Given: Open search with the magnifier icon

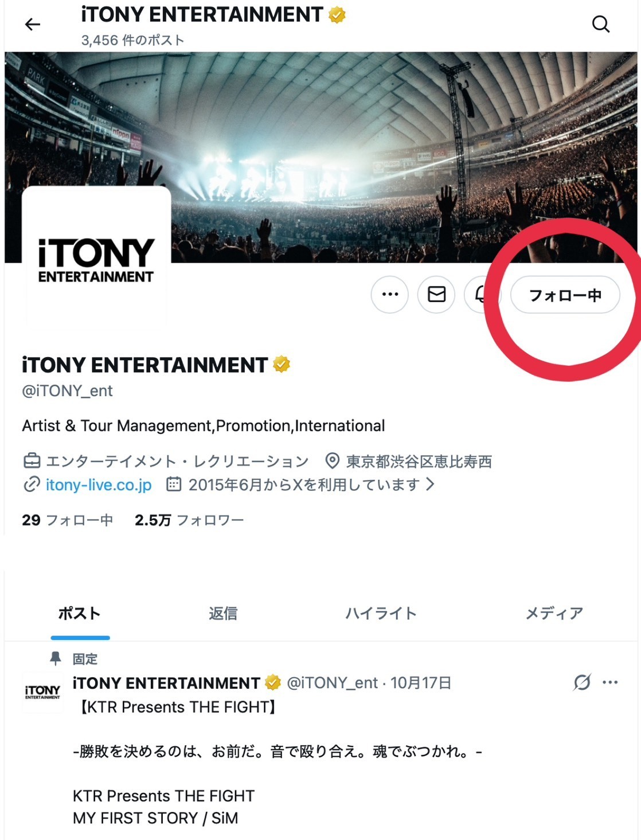Looking at the screenshot, I should point(600,24).
